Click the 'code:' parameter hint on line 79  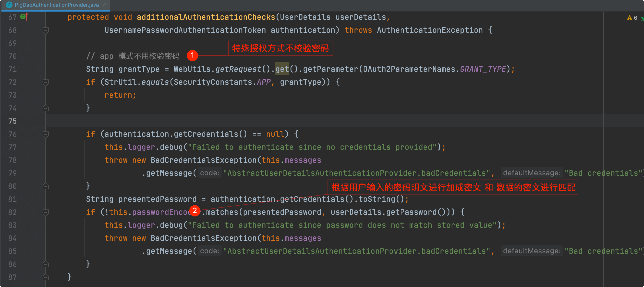pyautogui.click(x=209, y=173)
